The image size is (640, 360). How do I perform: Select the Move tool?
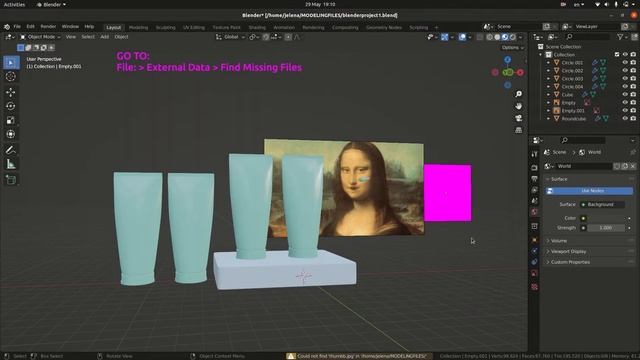pyautogui.click(x=11, y=92)
